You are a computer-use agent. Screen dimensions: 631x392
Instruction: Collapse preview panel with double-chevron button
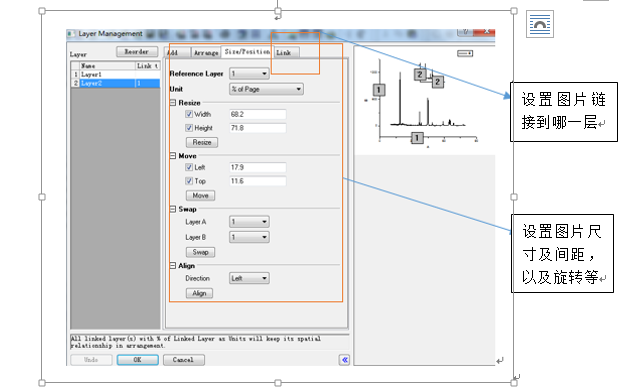[344, 360]
